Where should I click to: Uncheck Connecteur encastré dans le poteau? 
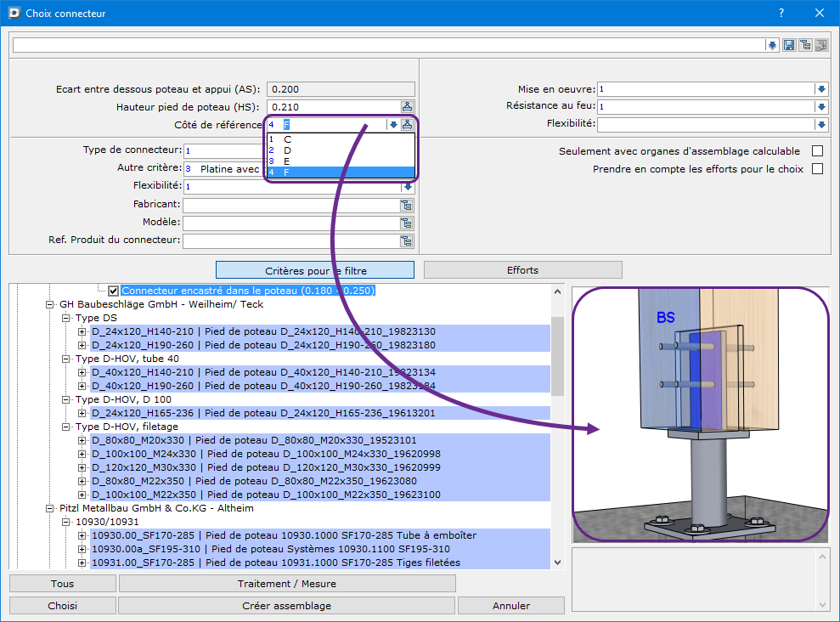[x=114, y=291]
